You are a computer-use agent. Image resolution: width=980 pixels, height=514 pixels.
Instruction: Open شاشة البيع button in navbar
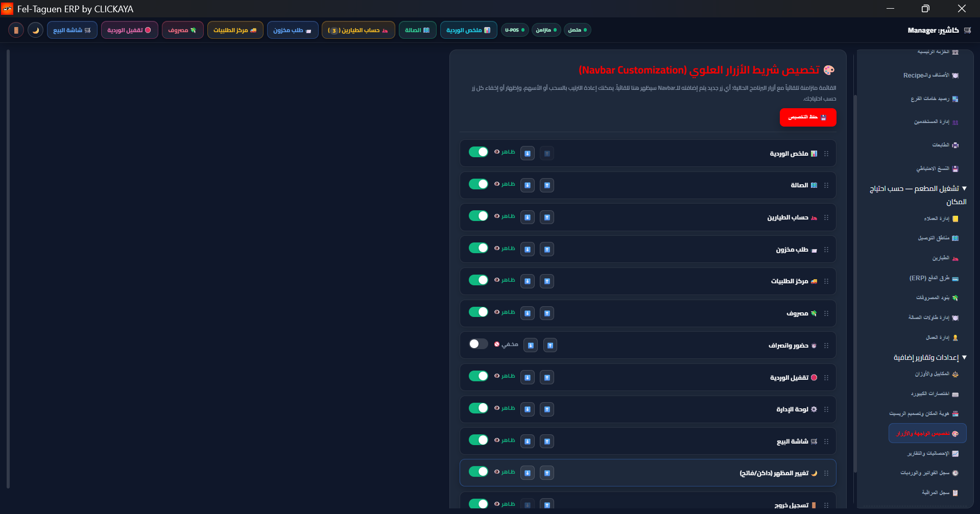[x=72, y=30]
